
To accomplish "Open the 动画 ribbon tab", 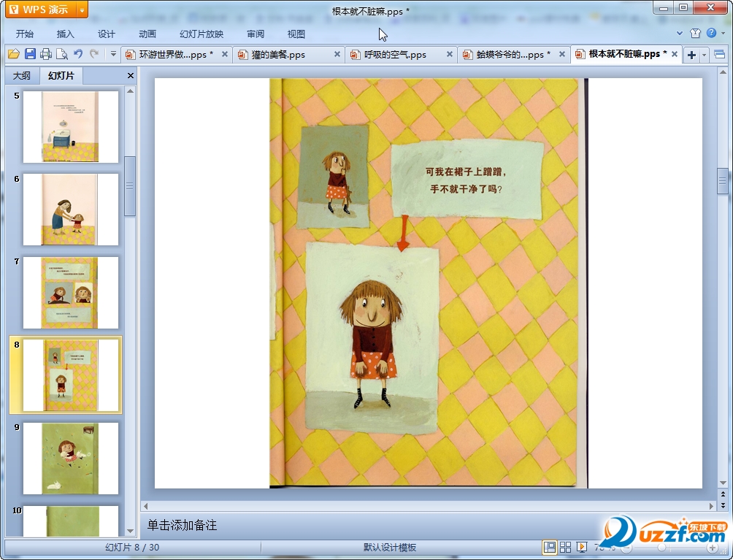I will pyautogui.click(x=147, y=34).
